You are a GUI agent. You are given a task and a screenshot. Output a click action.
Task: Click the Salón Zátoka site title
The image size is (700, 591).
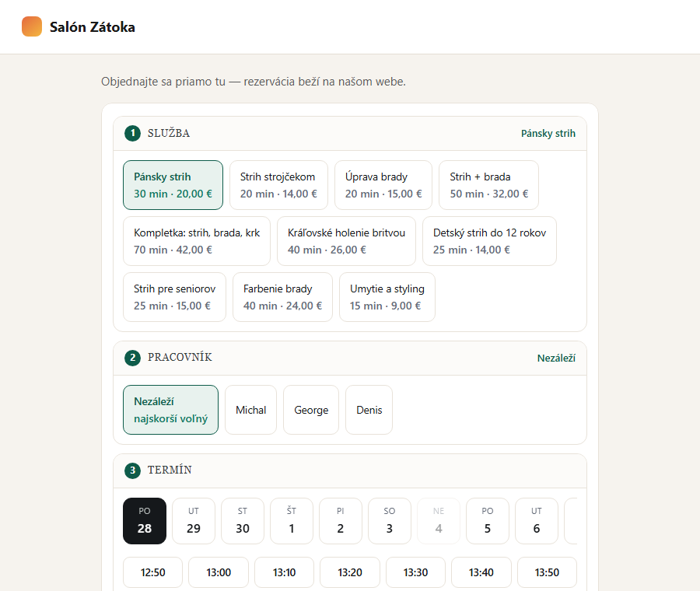coord(93,26)
